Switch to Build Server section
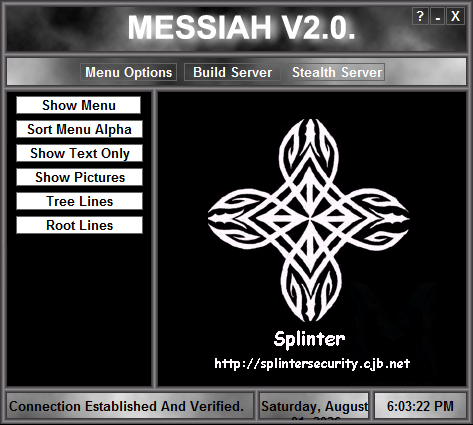This screenshot has width=473, height=425. click(x=232, y=72)
